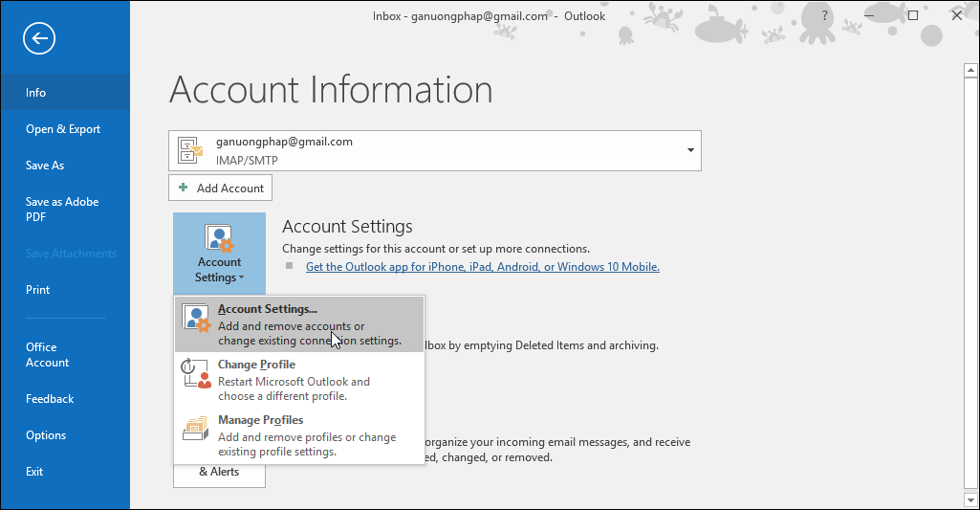Click the back arrow circle icon
Viewport: 980px width, 510px height.
(39, 38)
